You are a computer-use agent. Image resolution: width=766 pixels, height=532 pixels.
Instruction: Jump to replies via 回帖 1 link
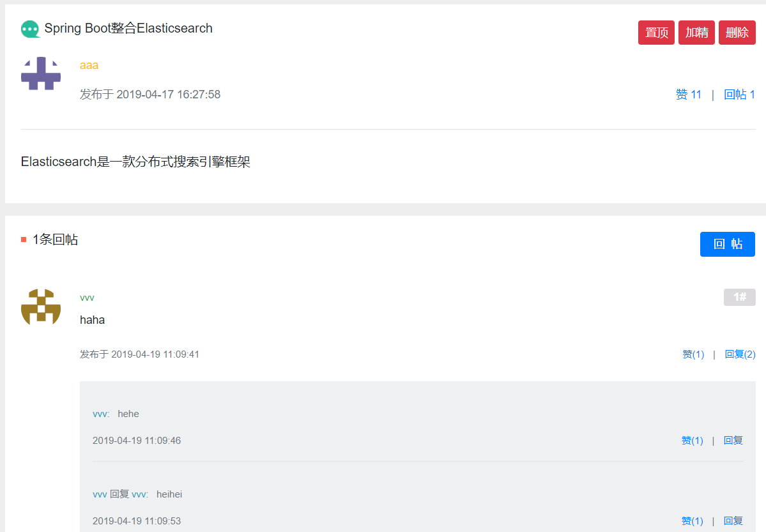coord(739,95)
